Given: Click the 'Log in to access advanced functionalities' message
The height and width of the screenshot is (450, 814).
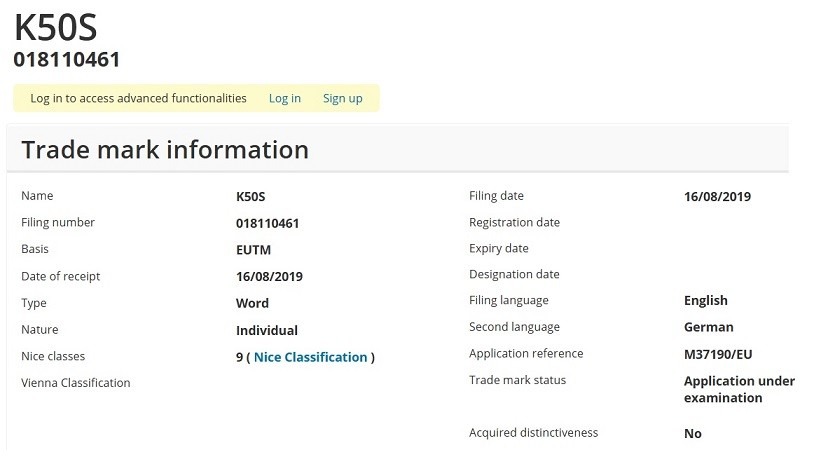Looking at the screenshot, I should (138, 98).
